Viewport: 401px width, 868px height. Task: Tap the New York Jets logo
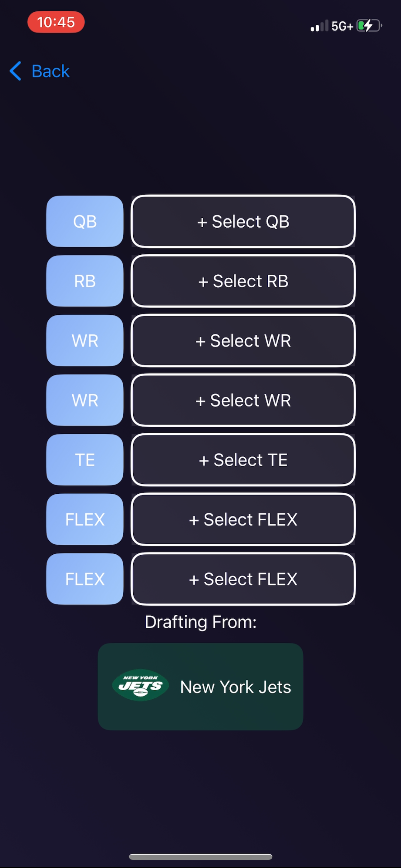click(x=141, y=685)
